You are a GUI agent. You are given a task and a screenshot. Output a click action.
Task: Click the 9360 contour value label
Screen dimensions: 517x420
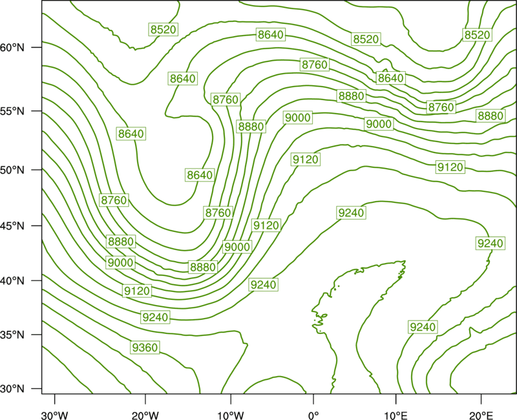[145, 348]
